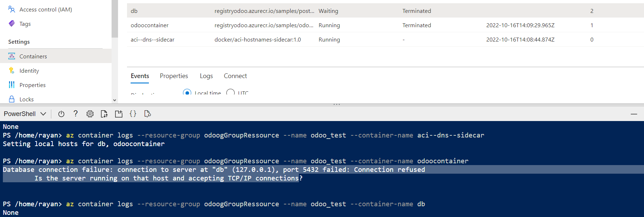Click the docker/aci-hostnames-sidecar:1.0 image cell
The width and height of the screenshot is (644, 217).
tap(258, 39)
